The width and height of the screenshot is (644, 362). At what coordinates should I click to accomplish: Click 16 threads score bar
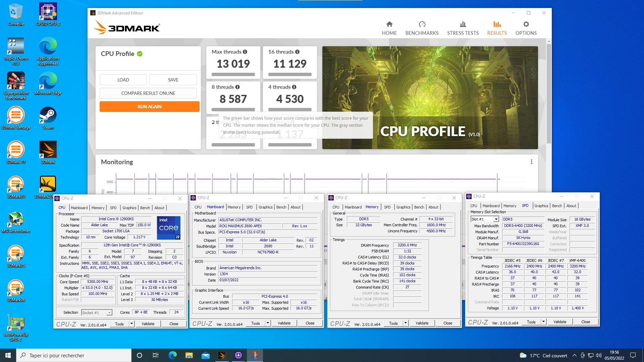290,74
